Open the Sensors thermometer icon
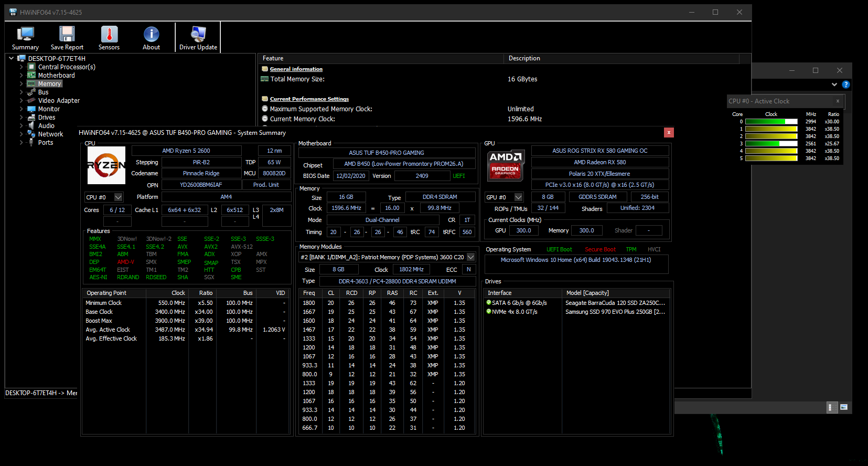Screen dimensions: 868x466 point(109,34)
